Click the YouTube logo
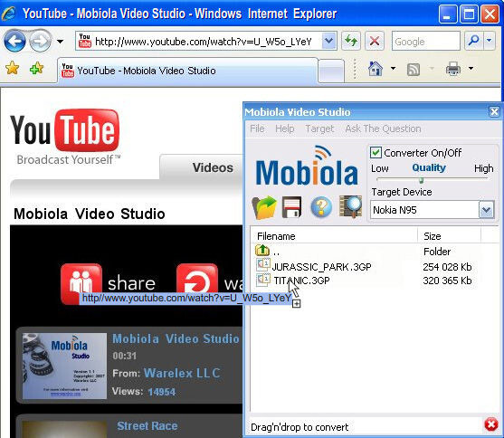This screenshot has height=438, width=504. point(64,130)
